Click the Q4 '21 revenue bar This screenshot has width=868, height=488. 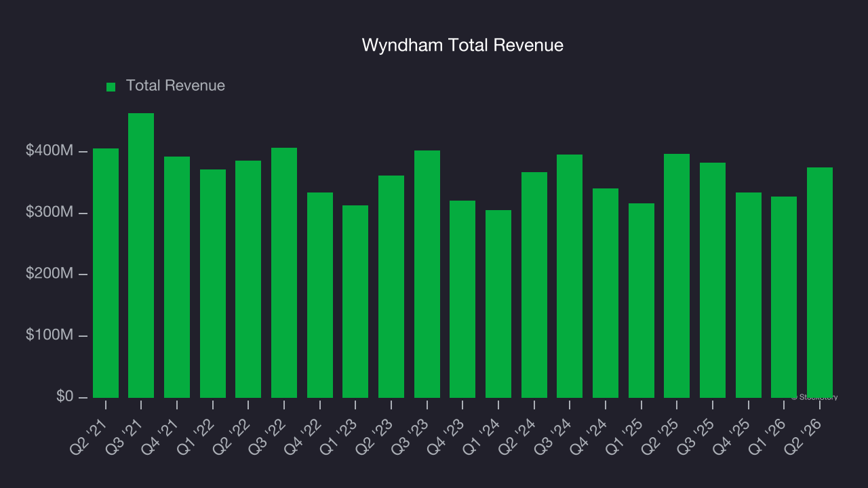pos(177,277)
